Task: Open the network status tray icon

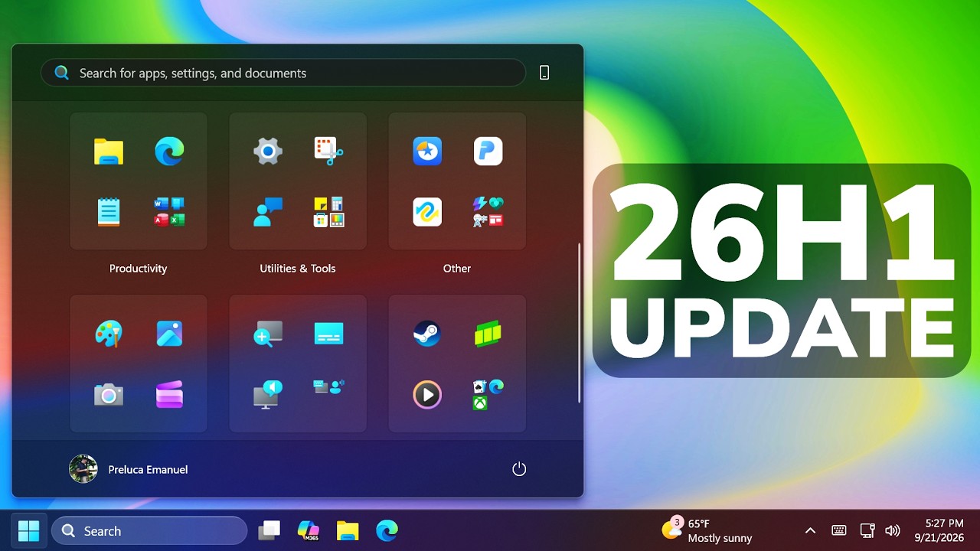Action: (x=867, y=530)
